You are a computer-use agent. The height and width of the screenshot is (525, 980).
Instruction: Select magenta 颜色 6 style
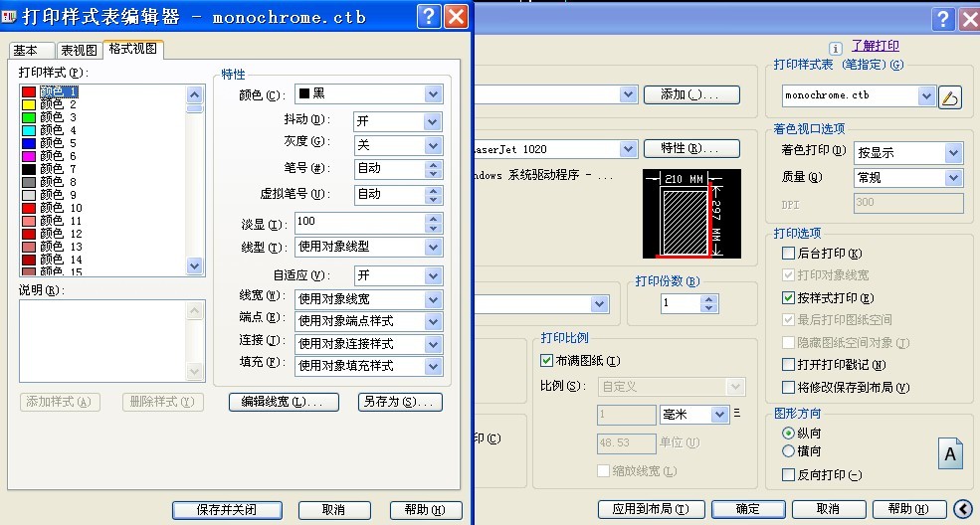tap(50, 156)
